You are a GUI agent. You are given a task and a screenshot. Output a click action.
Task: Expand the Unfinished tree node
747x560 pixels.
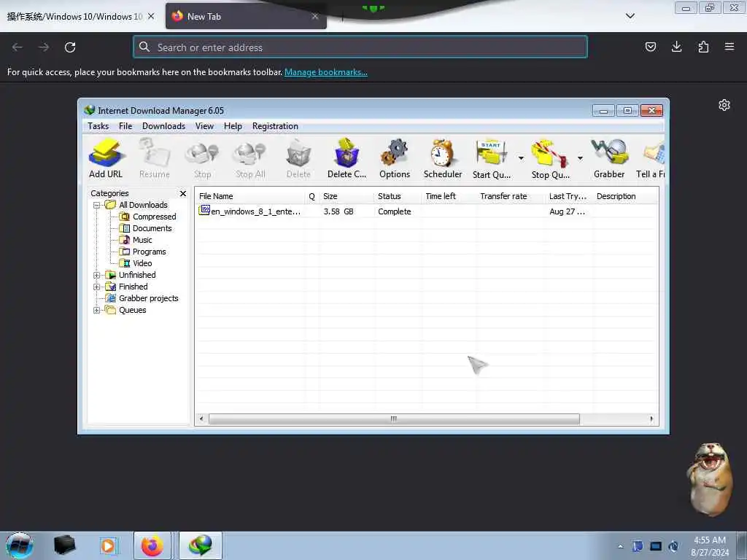click(x=97, y=275)
